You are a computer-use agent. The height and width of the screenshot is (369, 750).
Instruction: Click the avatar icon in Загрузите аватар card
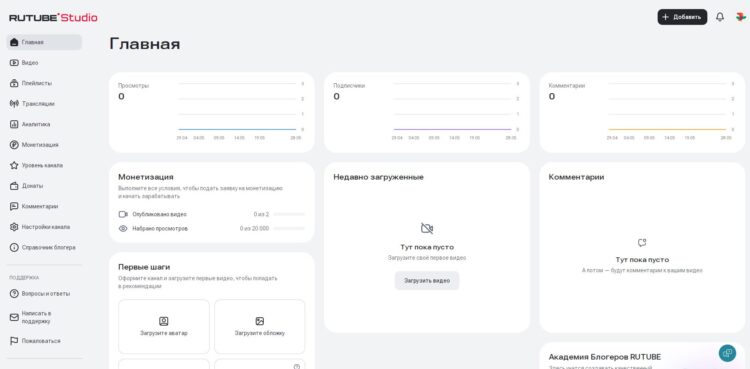pyautogui.click(x=164, y=321)
